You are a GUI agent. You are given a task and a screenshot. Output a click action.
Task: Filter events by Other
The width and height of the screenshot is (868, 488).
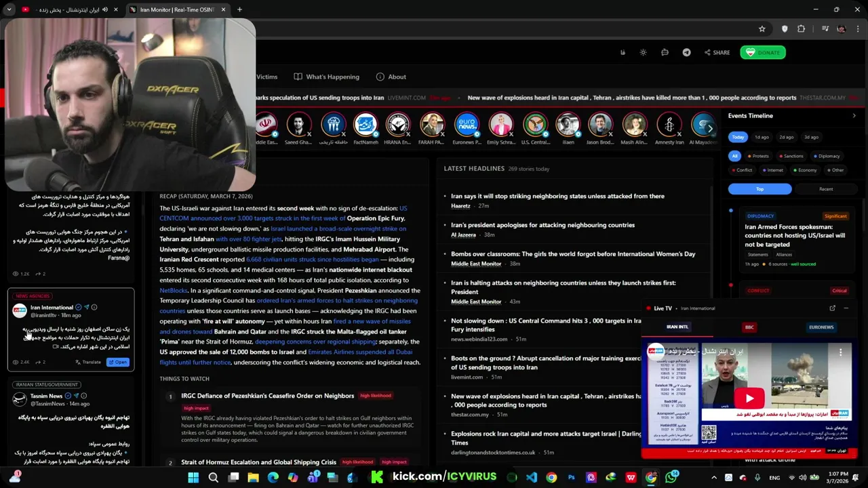(835, 170)
